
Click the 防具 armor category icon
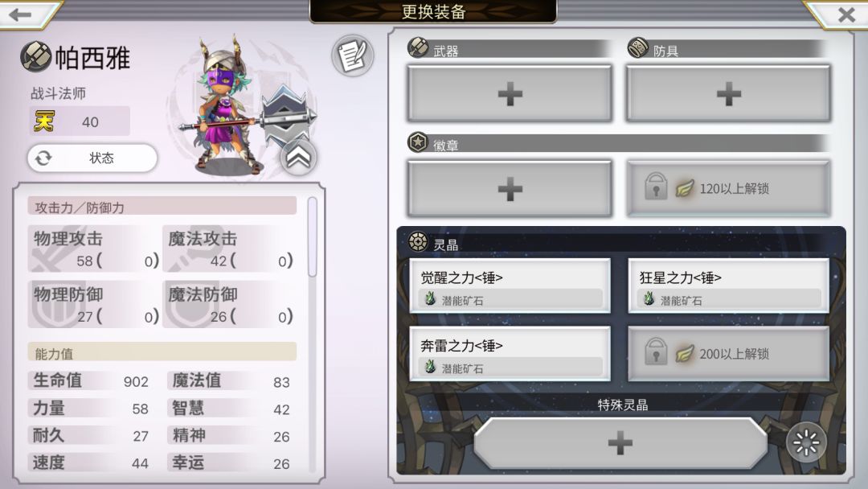tap(637, 47)
